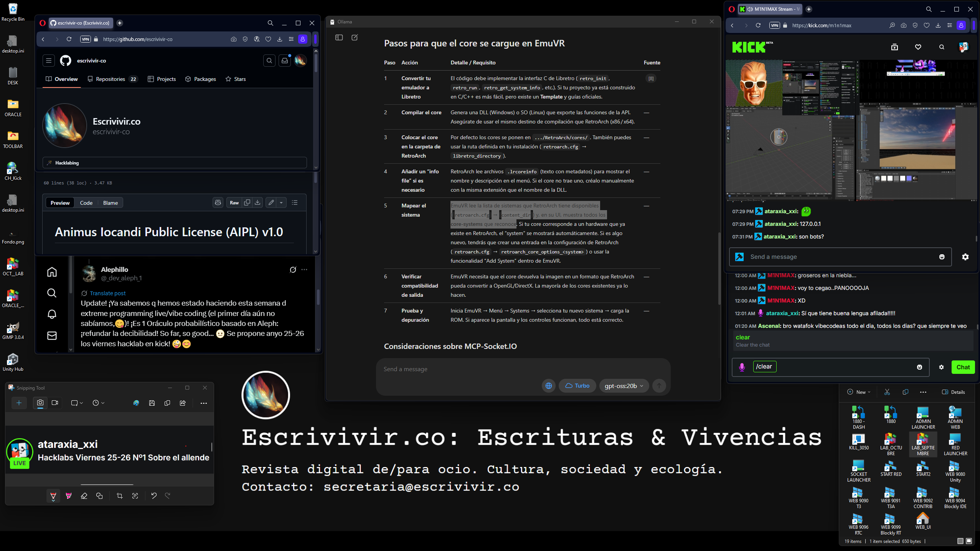Open snip in Paint via palette icon

pyautogui.click(x=136, y=403)
